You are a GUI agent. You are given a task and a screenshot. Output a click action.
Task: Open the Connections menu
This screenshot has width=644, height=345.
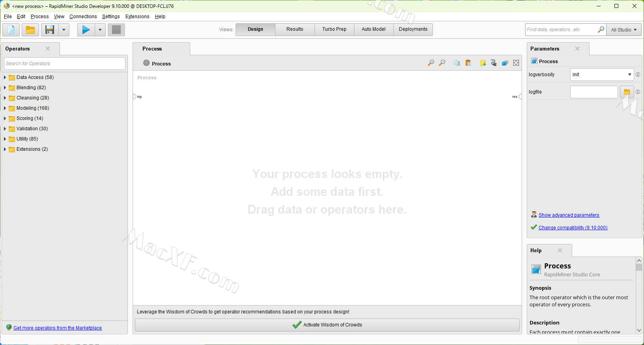tap(83, 17)
